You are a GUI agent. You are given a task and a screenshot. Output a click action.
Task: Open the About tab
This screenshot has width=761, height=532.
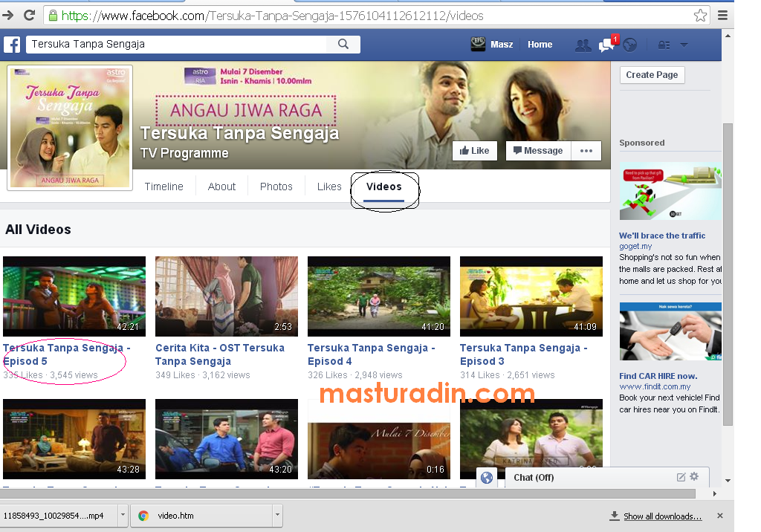pos(221,186)
